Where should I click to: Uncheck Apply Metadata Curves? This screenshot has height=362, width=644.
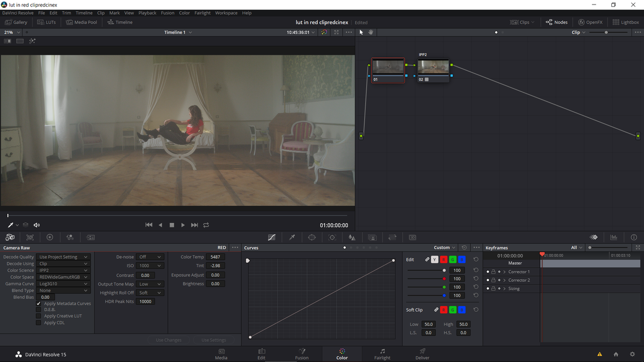[38, 304]
